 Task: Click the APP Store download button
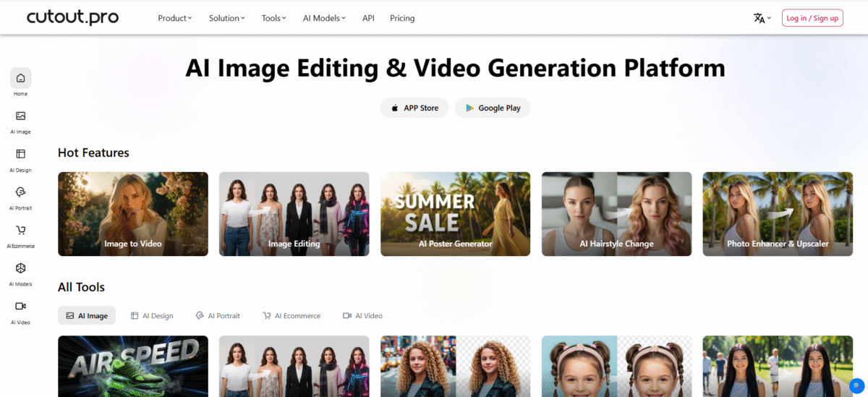(414, 108)
